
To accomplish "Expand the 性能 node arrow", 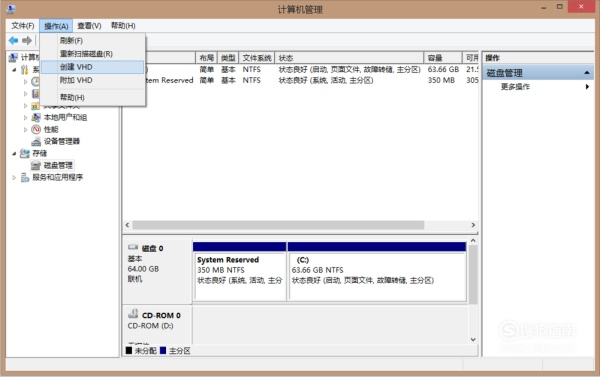I will pos(26,129).
